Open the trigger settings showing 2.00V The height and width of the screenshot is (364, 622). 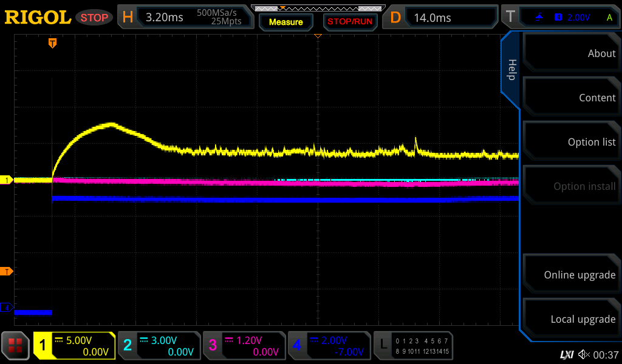coord(568,17)
